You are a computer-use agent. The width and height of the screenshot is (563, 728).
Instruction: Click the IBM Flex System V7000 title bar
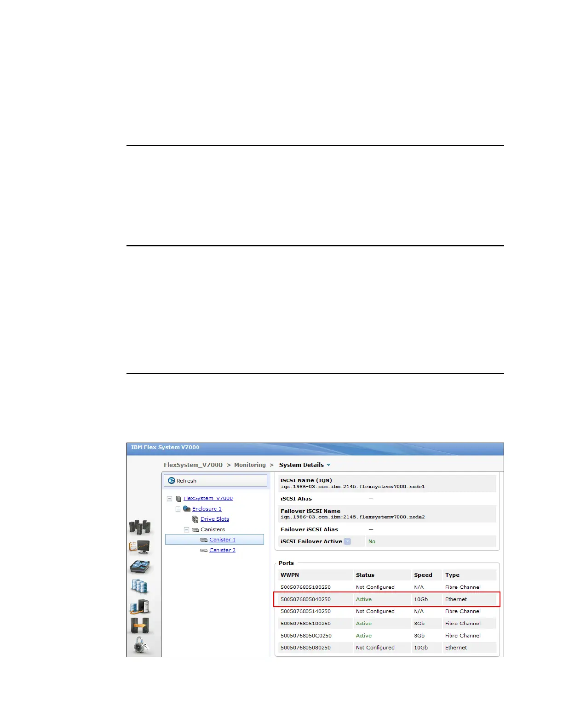[315, 449]
